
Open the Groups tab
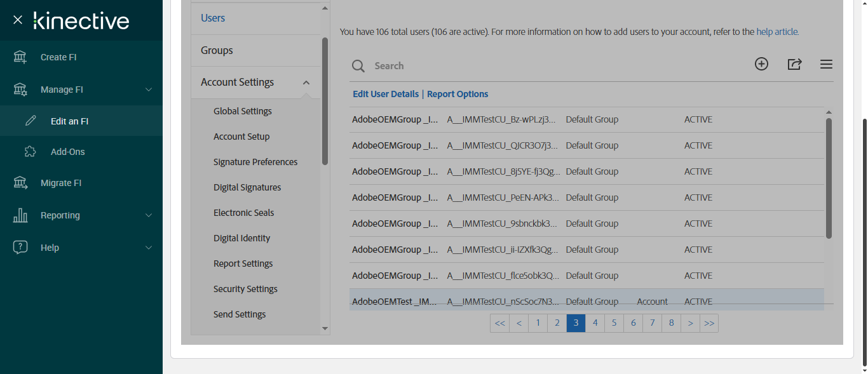217,50
